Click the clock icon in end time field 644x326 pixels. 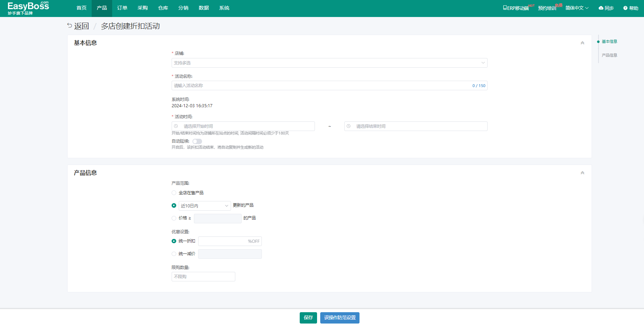349,126
